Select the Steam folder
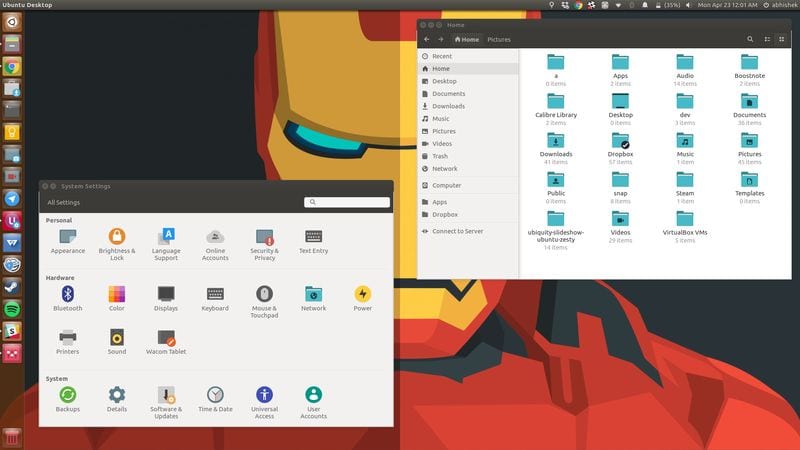800x450 pixels. click(x=685, y=187)
